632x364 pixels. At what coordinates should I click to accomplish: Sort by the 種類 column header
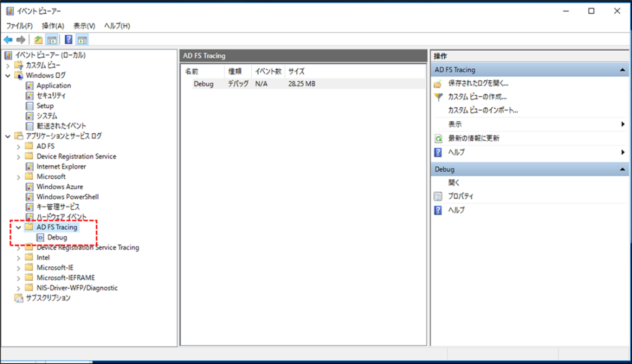click(x=238, y=72)
